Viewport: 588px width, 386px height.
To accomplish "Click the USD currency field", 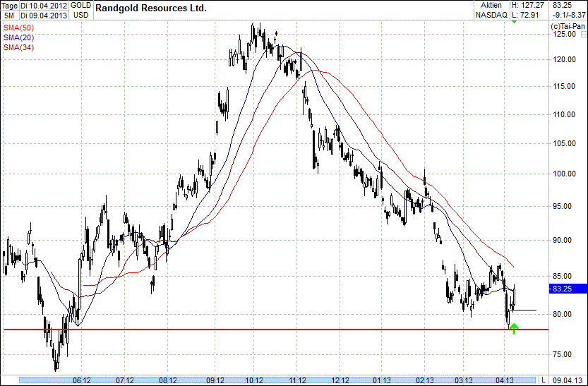I will [80, 15].
